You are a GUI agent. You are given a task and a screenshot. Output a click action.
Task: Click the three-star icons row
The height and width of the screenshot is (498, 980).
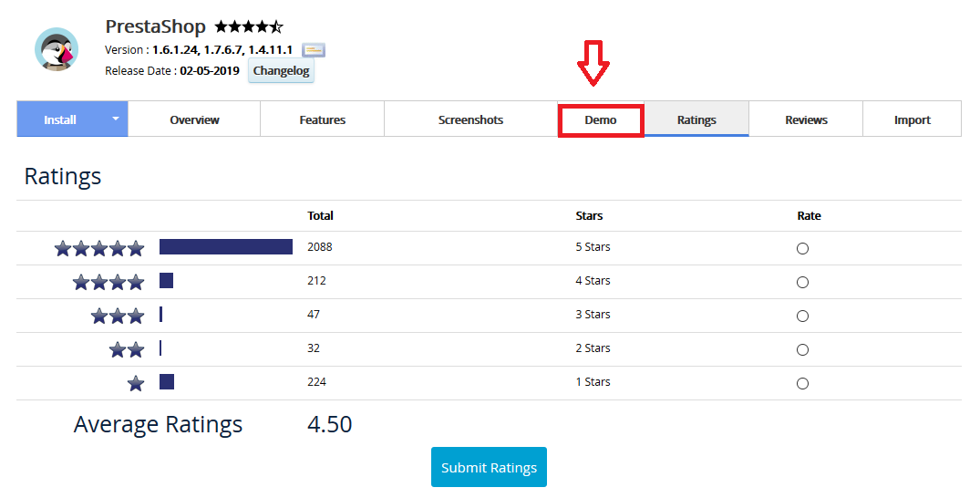[x=118, y=316]
